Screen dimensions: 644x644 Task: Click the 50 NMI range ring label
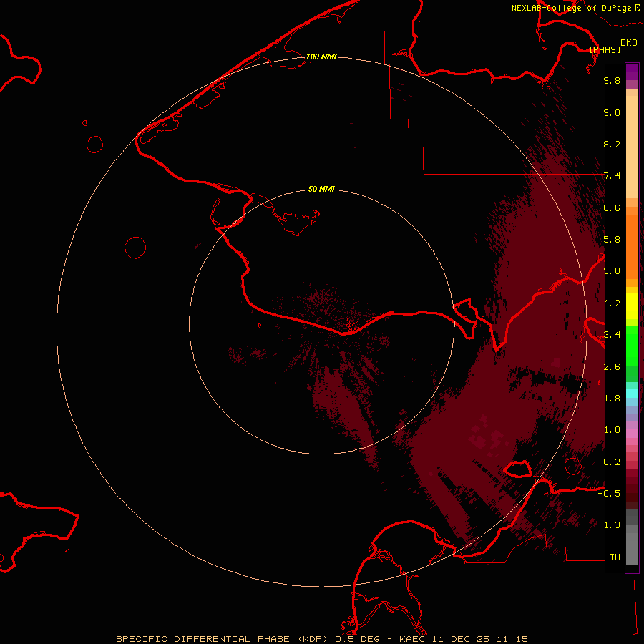pyautogui.click(x=321, y=189)
